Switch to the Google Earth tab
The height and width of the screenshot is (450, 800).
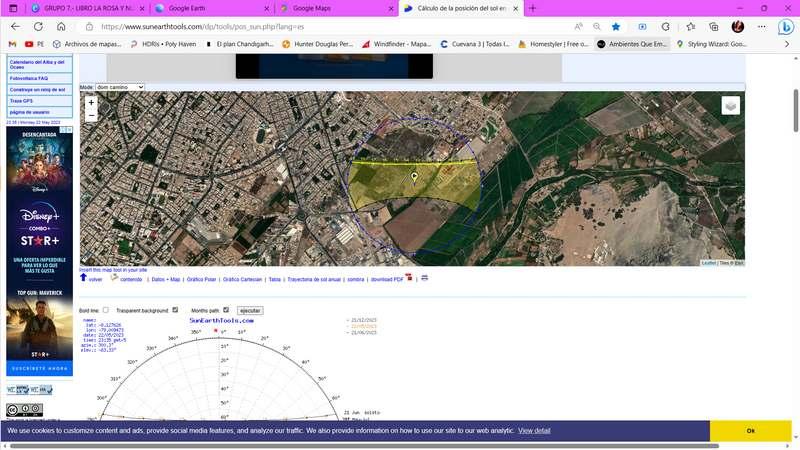211,8
